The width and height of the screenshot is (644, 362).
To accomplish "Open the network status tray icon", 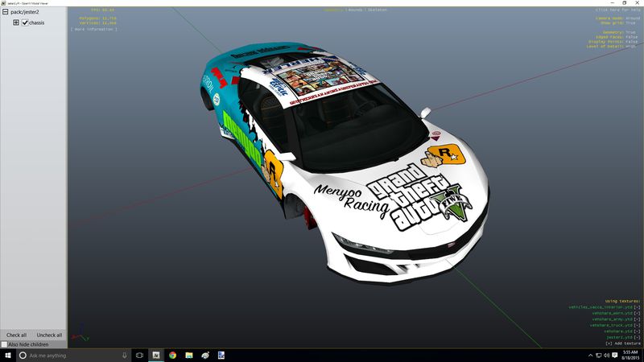I will point(598,356).
